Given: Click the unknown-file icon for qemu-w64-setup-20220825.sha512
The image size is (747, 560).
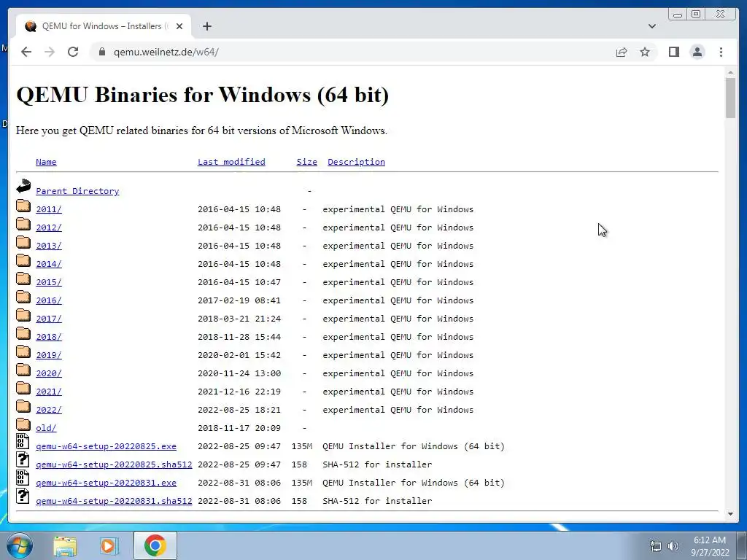Looking at the screenshot, I should (23, 459).
